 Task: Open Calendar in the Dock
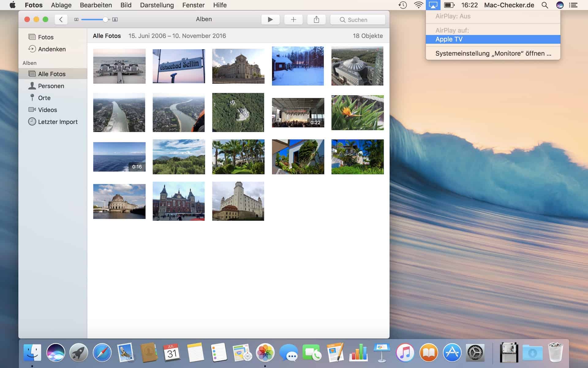(x=172, y=353)
